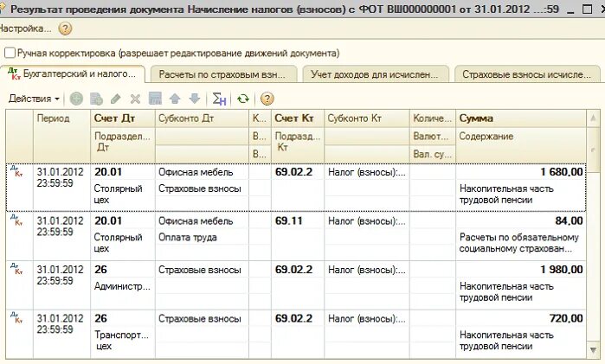Click Расчеты по обязательному социальному content cell

pos(521,243)
